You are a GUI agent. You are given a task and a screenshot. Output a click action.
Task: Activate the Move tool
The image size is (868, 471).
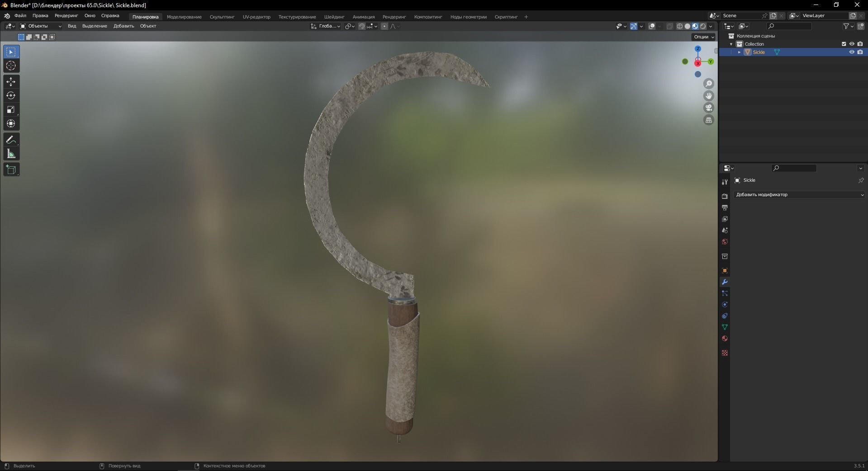(x=11, y=82)
